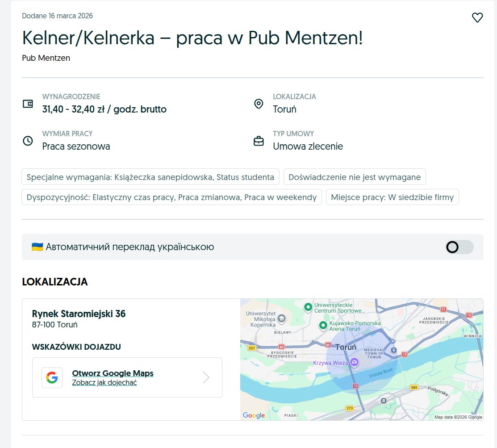This screenshot has height=448, width=497.
Task: Click the Specjalne wymagania tag
Action: pos(150,177)
